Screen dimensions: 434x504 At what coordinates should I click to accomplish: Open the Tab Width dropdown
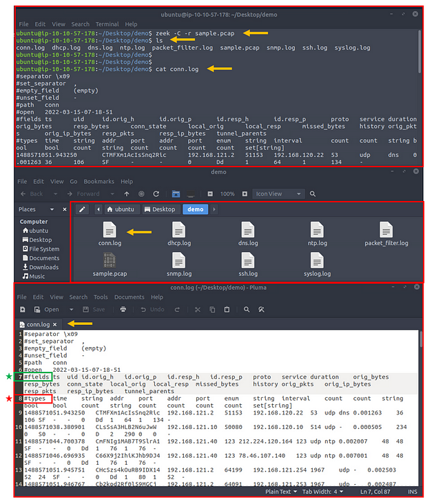click(323, 492)
